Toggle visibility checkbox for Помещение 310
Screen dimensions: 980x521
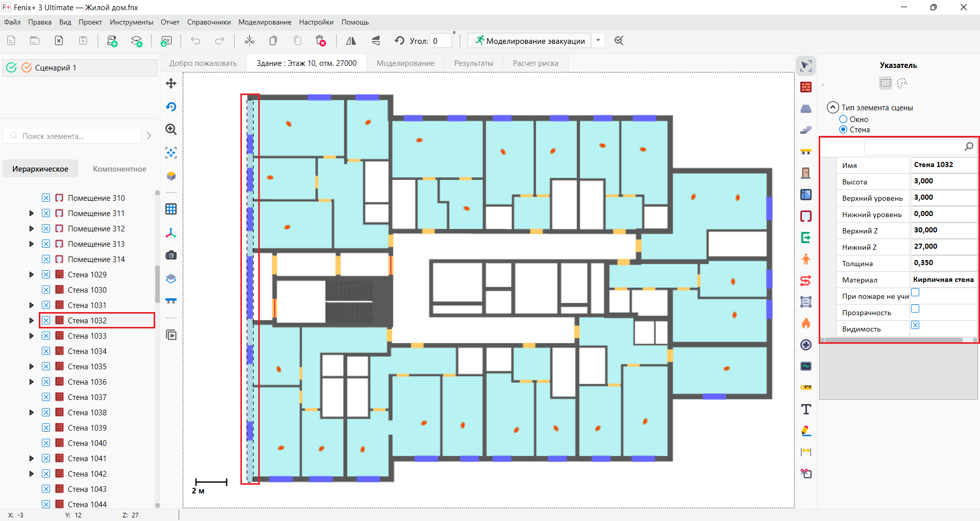(46, 198)
